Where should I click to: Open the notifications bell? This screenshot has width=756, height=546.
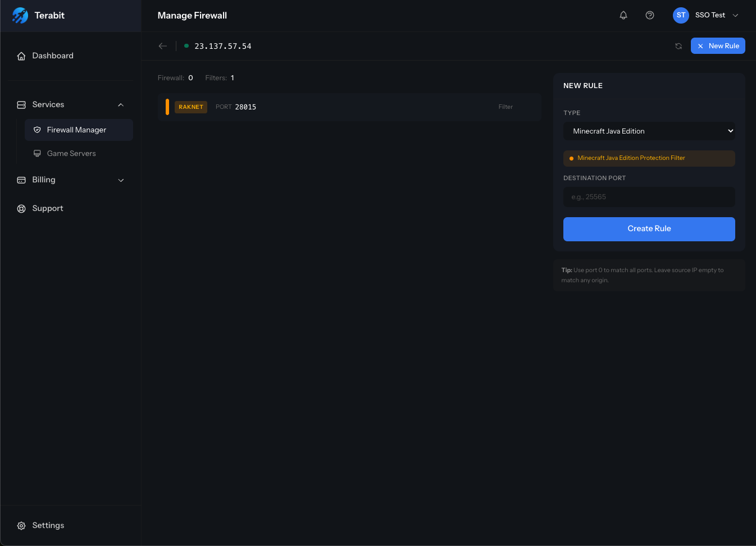coord(623,16)
